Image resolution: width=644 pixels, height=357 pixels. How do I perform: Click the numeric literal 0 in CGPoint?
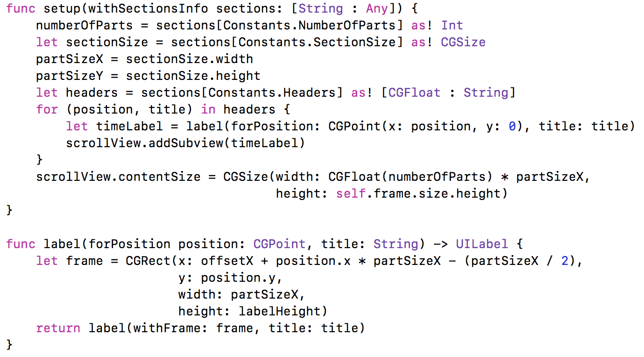tap(512, 126)
